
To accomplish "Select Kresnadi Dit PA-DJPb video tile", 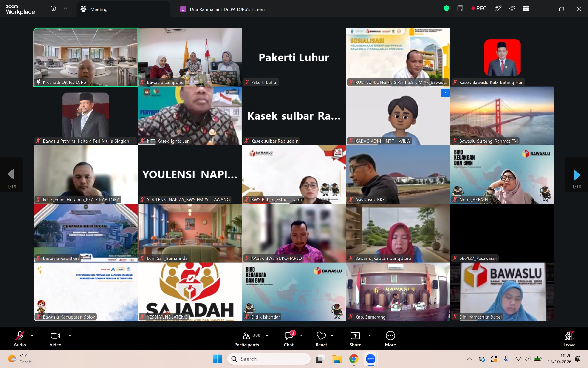I will coord(86,57).
